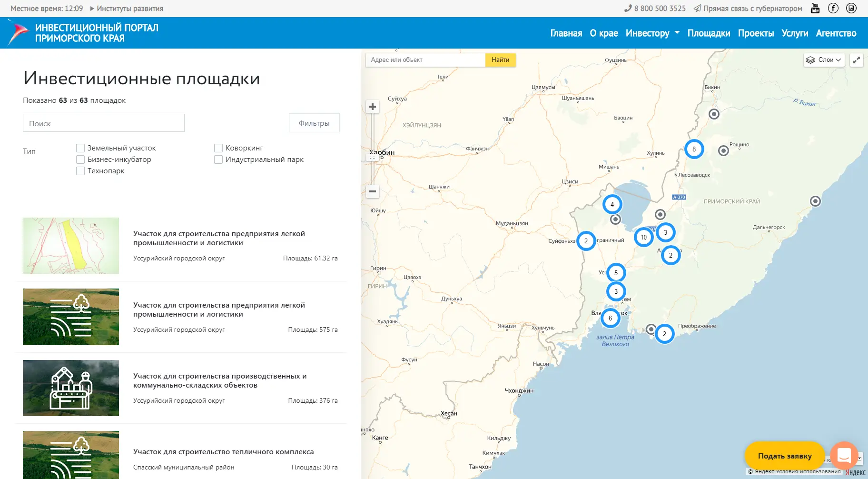This screenshot has height=479, width=868.
Task: Expand Институты развития triangle
Action: coord(92,9)
